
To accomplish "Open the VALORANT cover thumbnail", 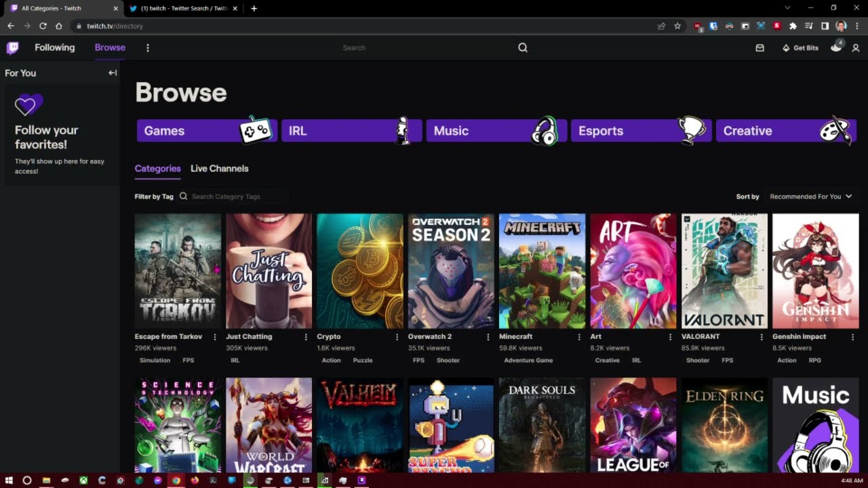I will (724, 271).
